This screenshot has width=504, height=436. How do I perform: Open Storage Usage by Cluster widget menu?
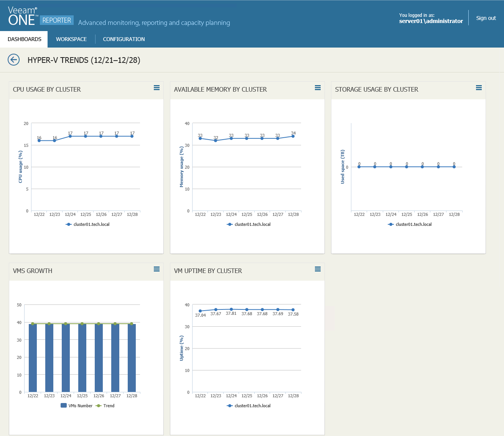479,88
